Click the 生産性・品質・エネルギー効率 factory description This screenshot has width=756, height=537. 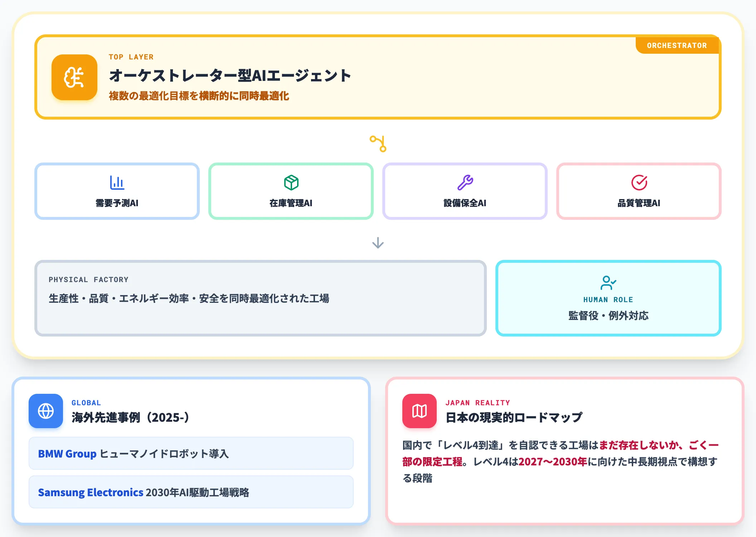189,298
